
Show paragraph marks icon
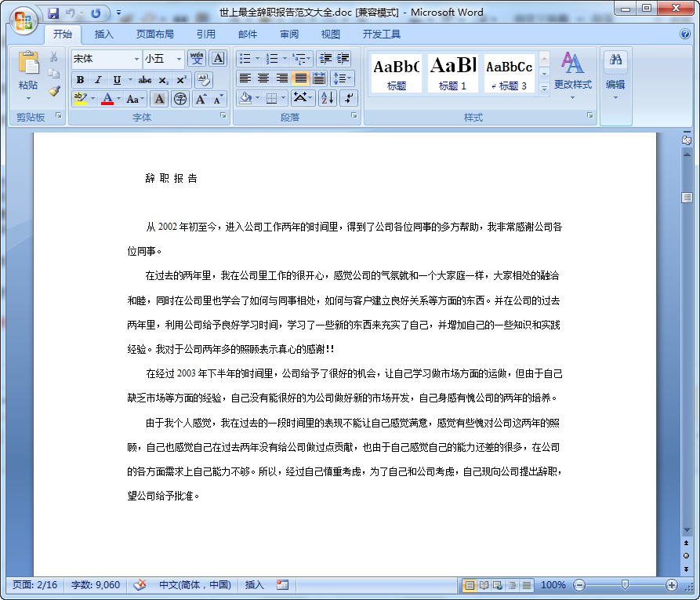point(349,98)
